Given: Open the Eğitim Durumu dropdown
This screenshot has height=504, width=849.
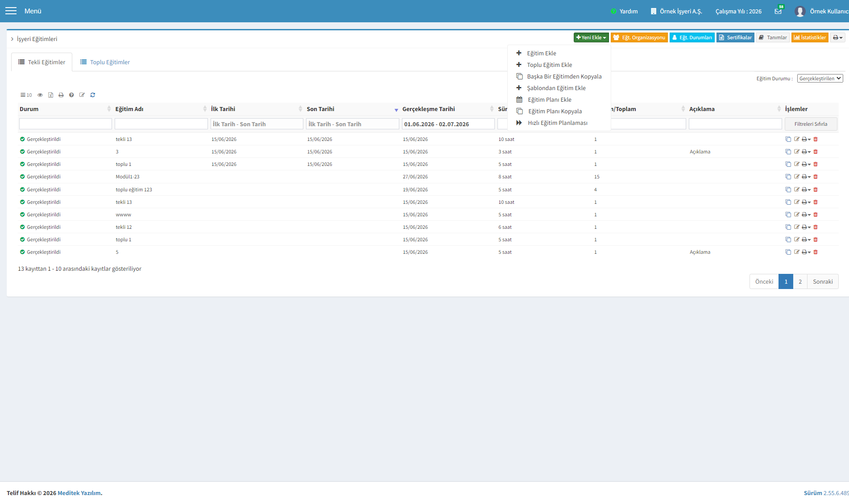Looking at the screenshot, I should (x=820, y=78).
